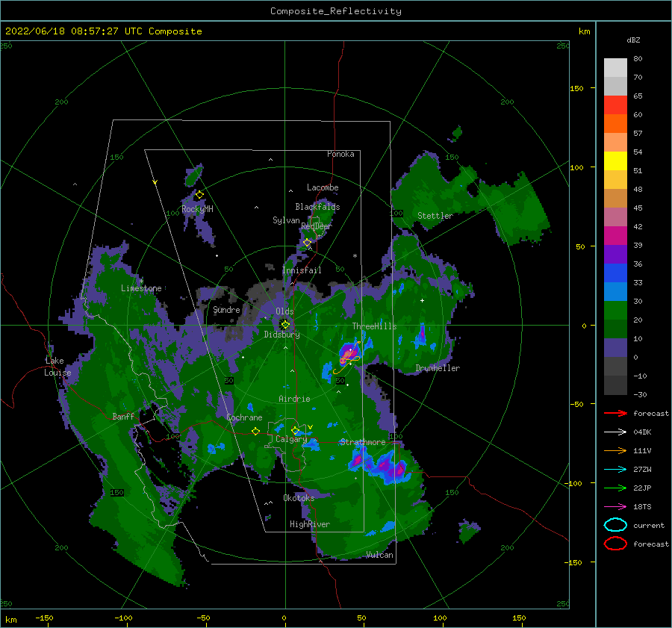Click the HighRiver label
The height and width of the screenshot is (628, 672).
click(310, 524)
